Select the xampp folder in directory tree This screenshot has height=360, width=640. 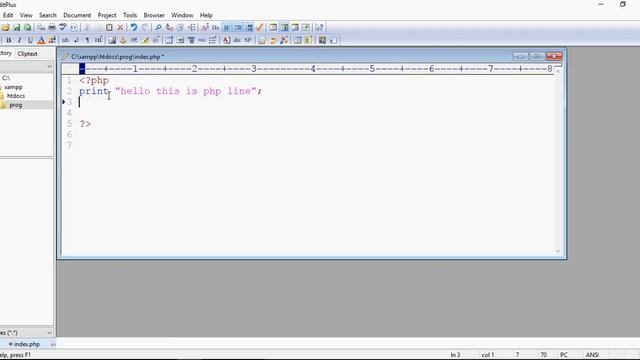coord(13,87)
